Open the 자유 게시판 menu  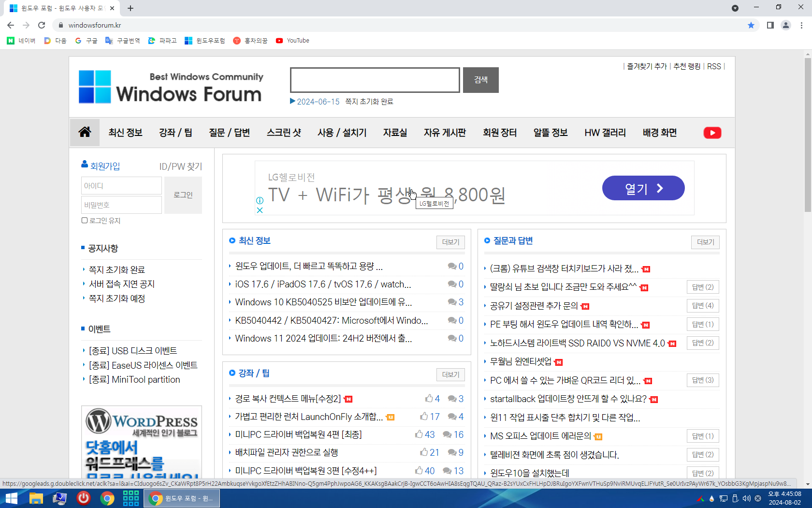pos(445,133)
